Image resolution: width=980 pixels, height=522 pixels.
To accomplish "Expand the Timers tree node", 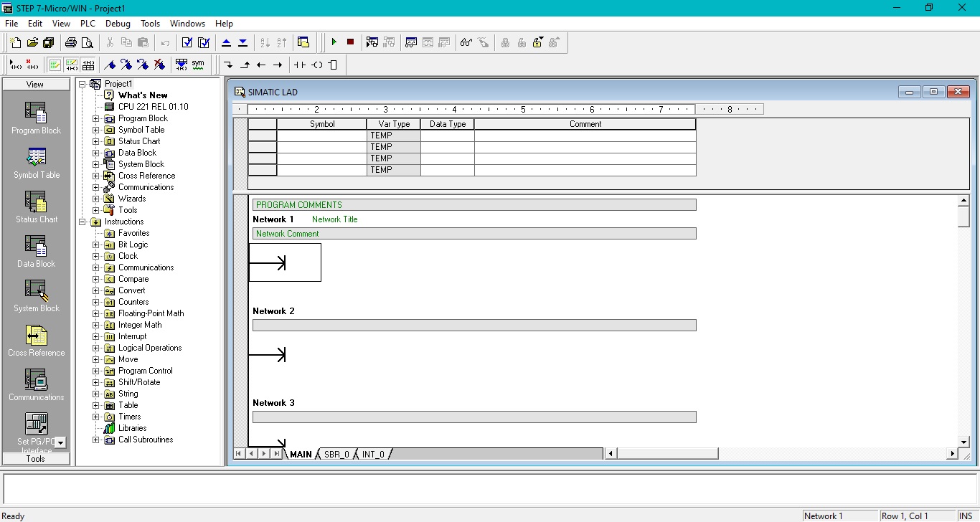I will coord(96,417).
